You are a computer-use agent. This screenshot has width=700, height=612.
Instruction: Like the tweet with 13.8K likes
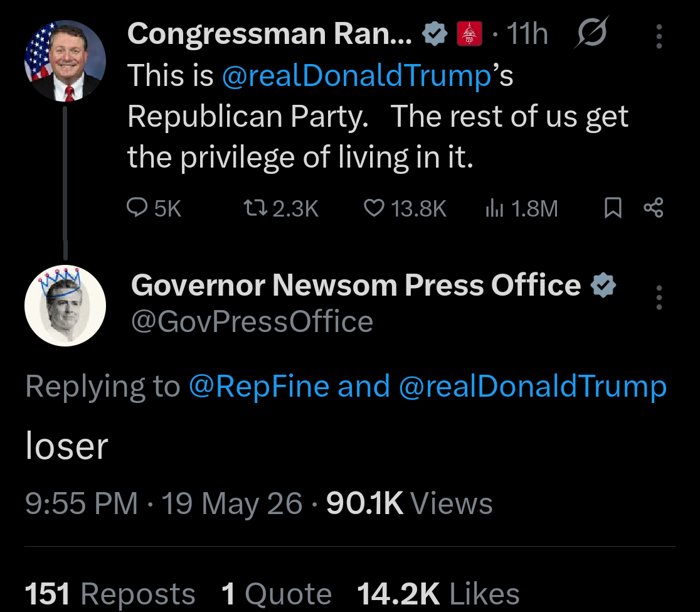click(405, 208)
